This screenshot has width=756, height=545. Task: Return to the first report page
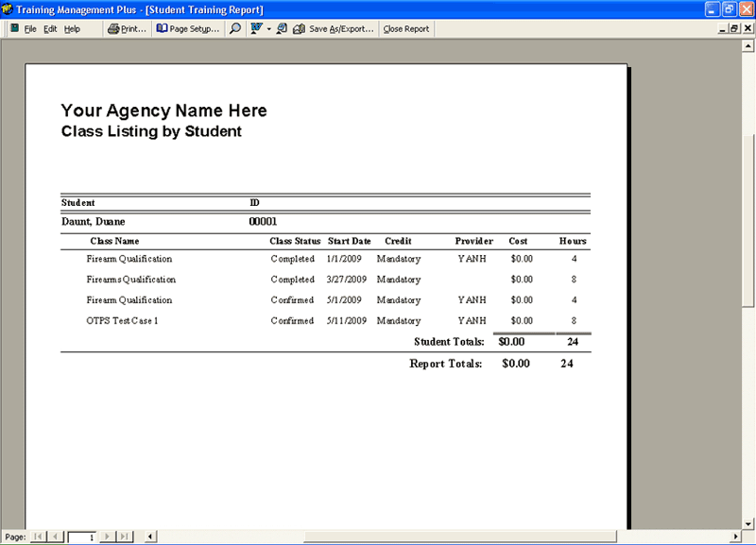37,536
